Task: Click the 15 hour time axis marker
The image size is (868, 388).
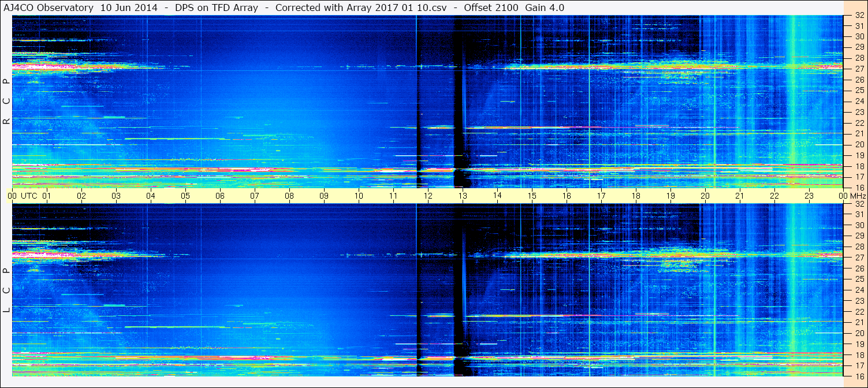Action: [x=532, y=196]
